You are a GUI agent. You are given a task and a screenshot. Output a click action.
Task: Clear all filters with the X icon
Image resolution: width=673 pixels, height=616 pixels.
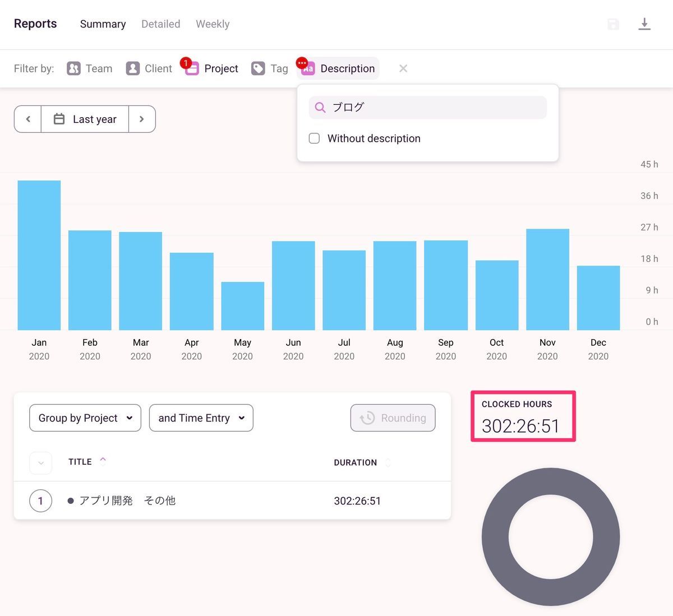(403, 68)
